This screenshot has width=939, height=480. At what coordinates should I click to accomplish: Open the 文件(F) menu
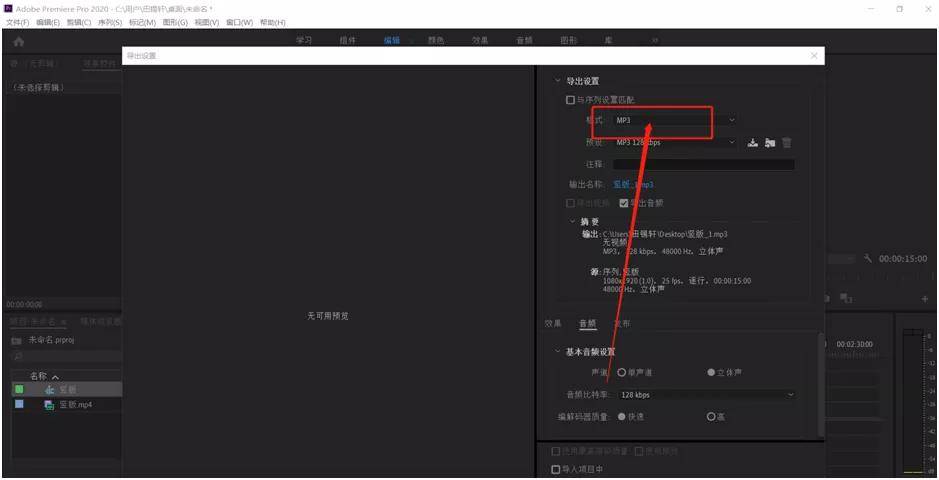coord(17,22)
